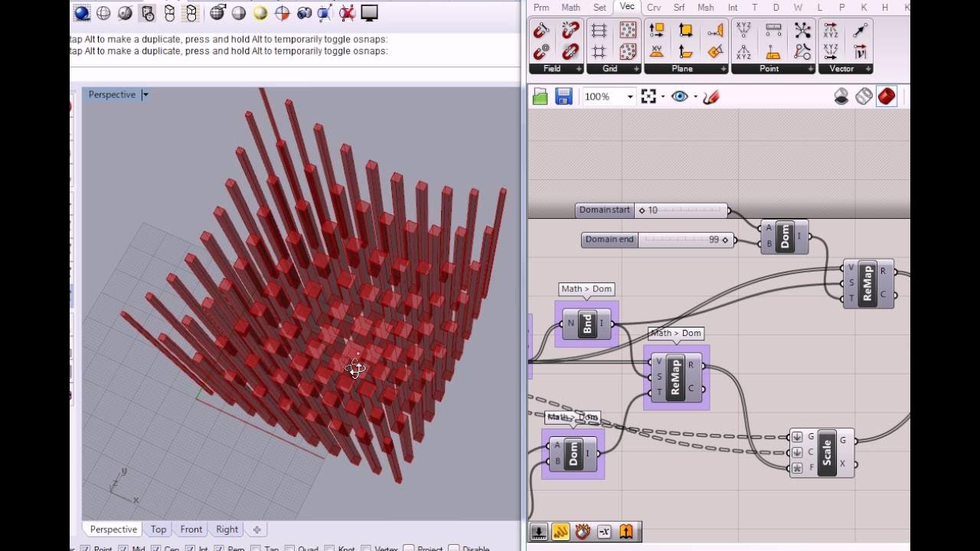
Task: Select the Dom component in the purple group
Action: click(x=573, y=453)
